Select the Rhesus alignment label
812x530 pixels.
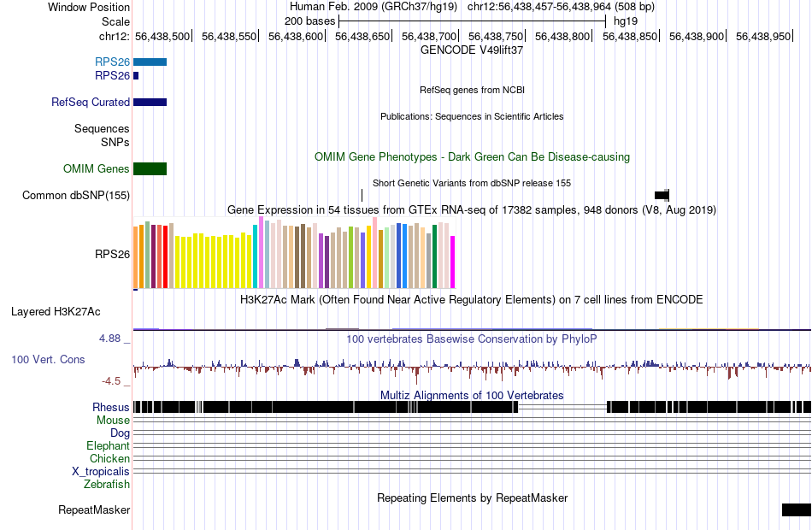[x=110, y=407]
